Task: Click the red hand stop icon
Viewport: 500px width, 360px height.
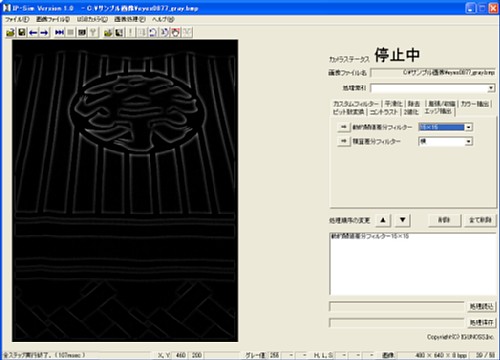Action: click(x=176, y=32)
